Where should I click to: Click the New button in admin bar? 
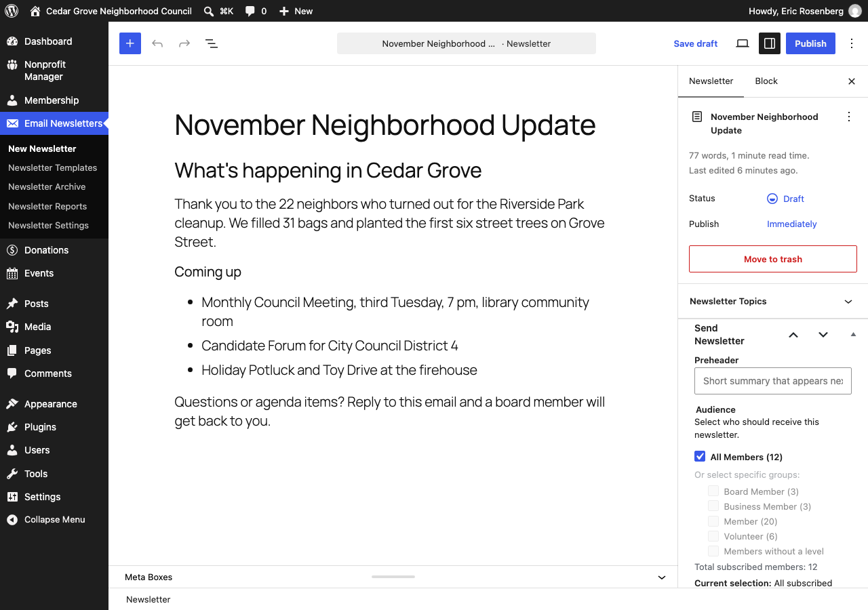point(296,11)
